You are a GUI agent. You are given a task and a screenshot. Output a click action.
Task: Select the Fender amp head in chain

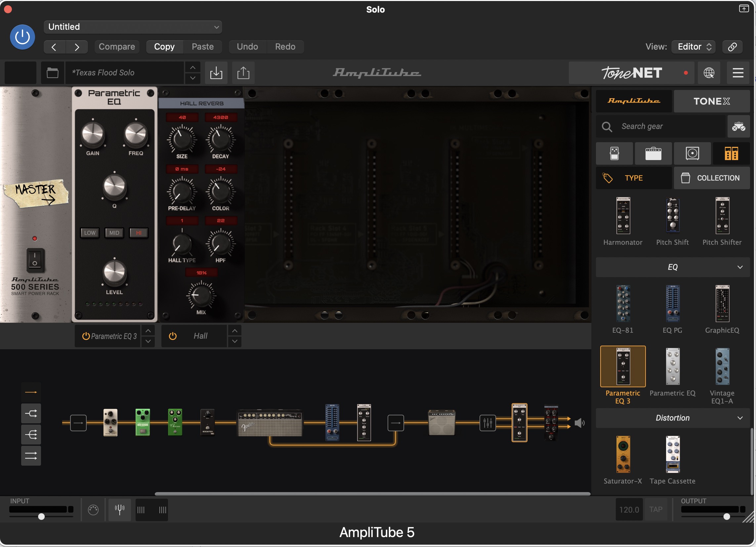(270, 423)
